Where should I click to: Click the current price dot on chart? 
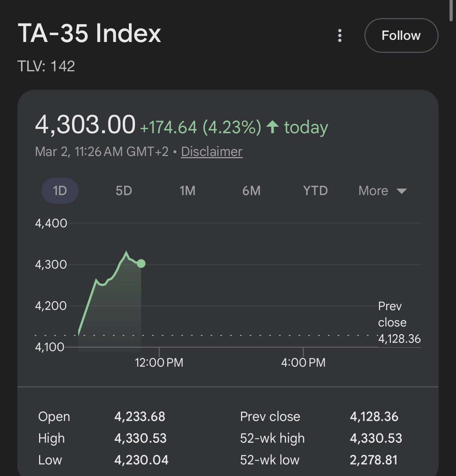(141, 264)
